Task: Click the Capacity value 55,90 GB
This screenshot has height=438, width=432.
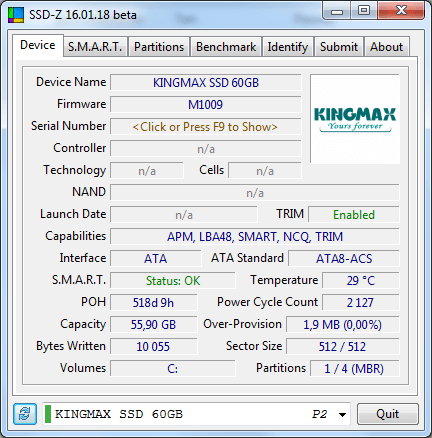Action: tap(153, 325)
